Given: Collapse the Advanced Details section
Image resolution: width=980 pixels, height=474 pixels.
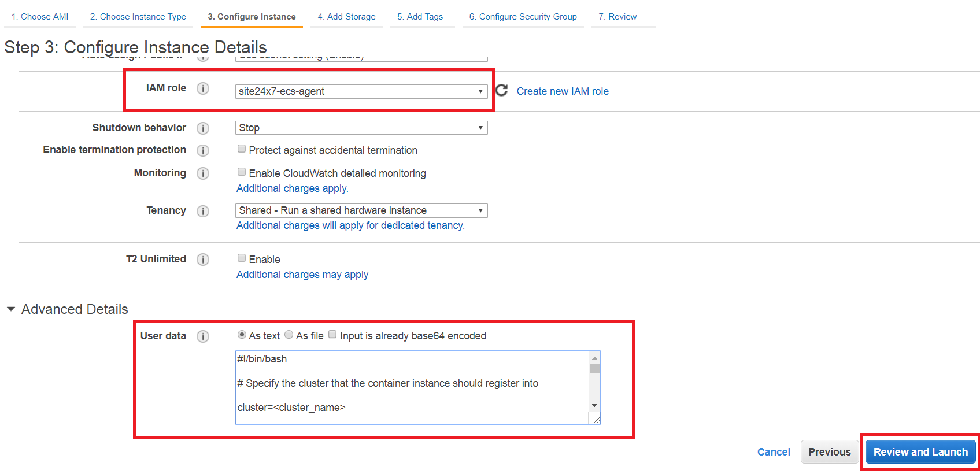Looking at the screenshot, I should point(11,309).
